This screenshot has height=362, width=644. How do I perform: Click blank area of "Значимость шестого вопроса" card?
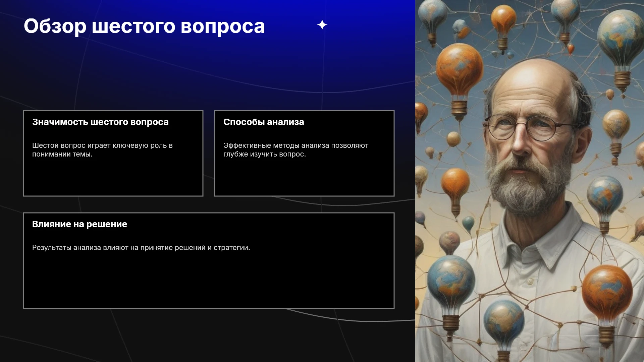[113, 178]
